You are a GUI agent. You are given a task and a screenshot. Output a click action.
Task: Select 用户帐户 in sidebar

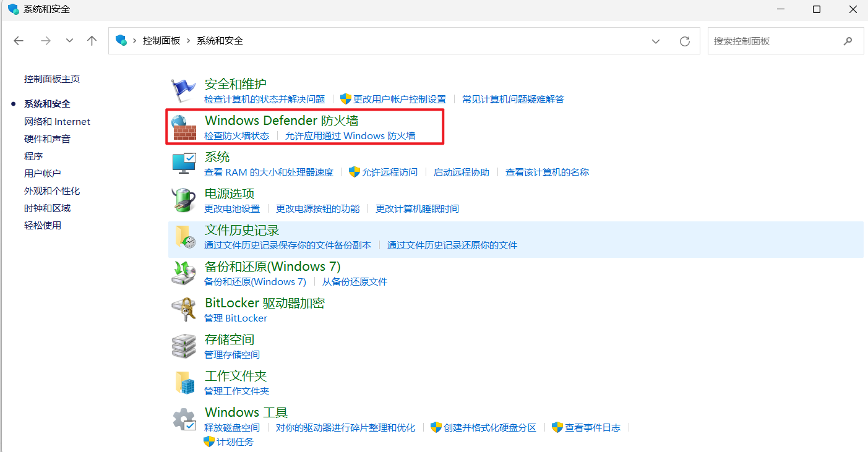43,173
